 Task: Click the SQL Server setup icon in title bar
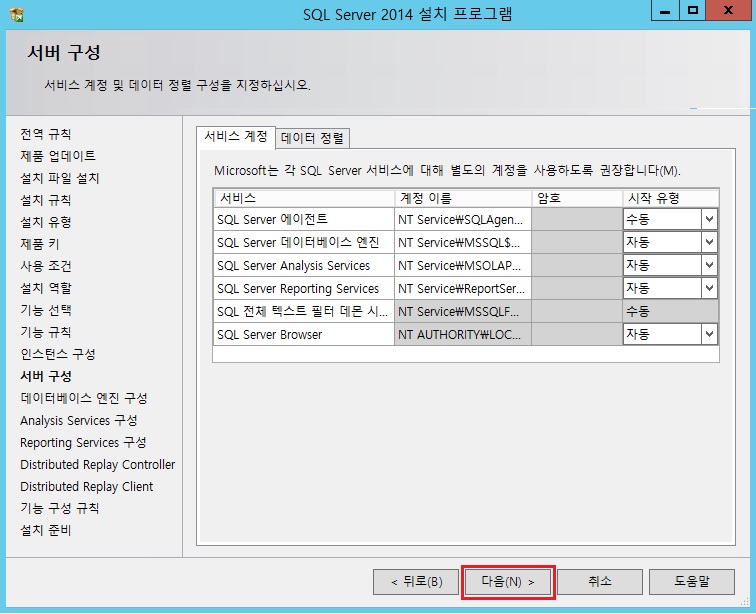17,14
